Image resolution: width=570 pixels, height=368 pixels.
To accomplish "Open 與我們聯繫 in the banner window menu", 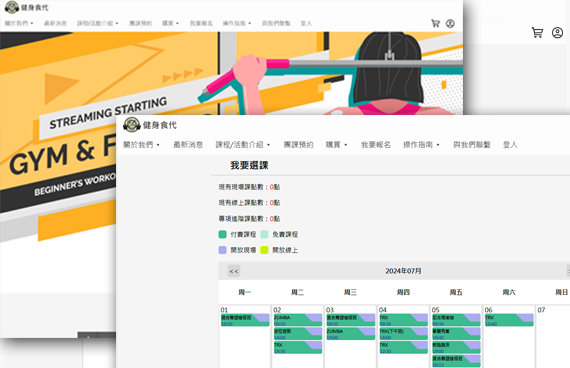I will (x=276, y=23).
